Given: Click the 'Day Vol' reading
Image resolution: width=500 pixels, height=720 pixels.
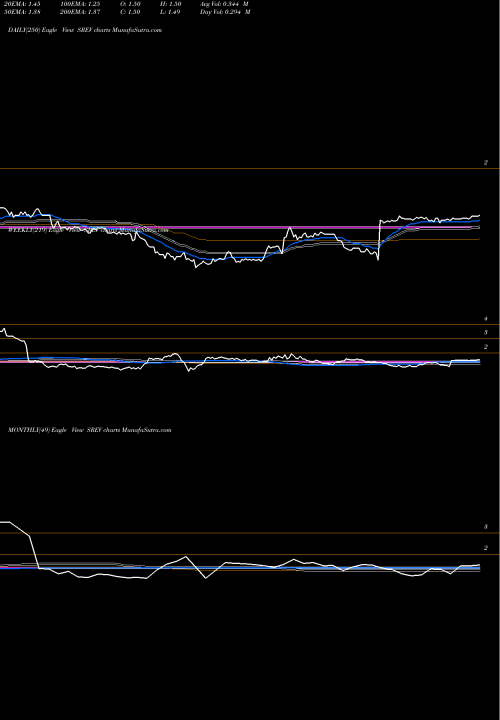Looking at the screenshot, I should click(225, 12).
